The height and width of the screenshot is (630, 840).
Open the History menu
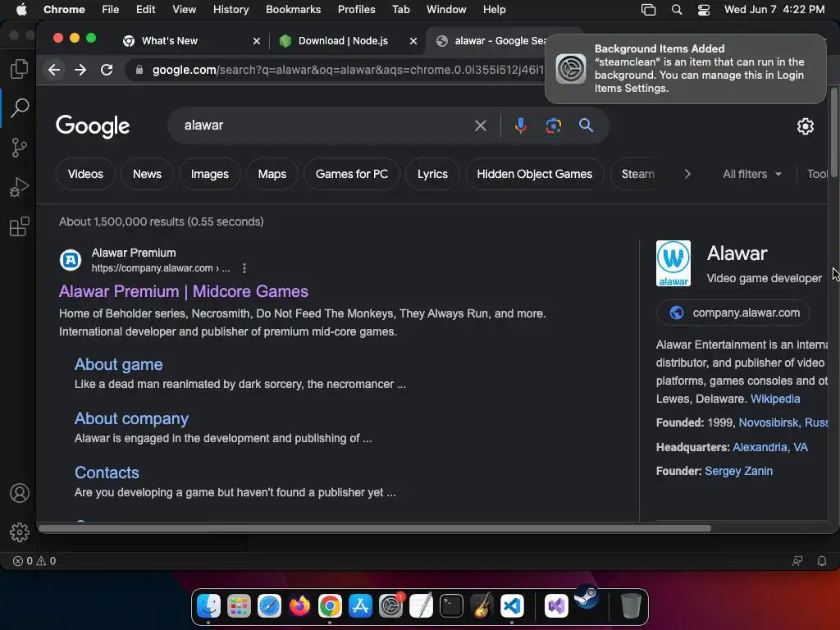(231, 10)
